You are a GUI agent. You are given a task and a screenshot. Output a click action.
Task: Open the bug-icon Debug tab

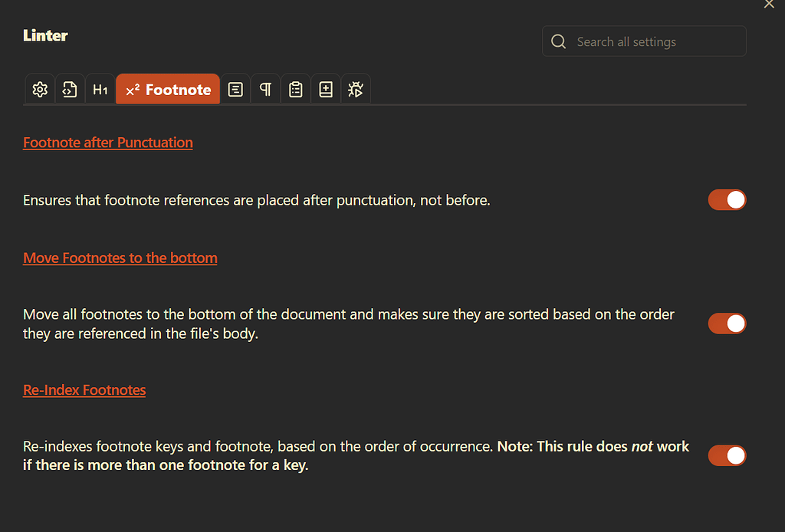click(356, 89)
